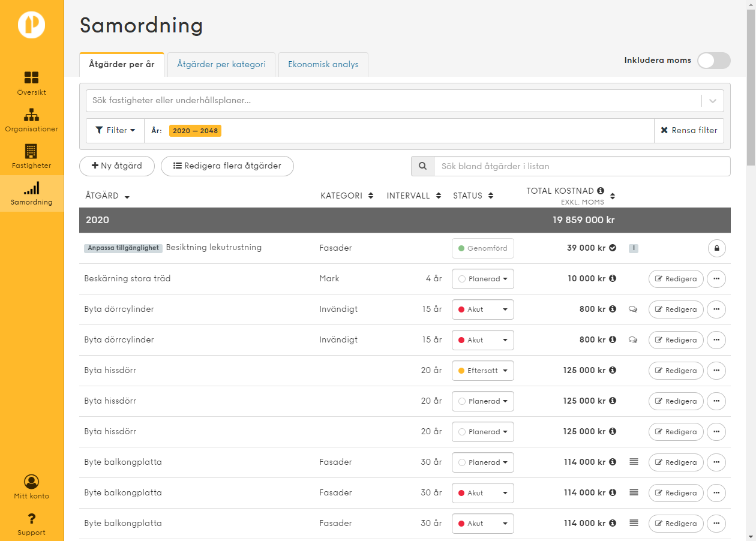This screenshot has width=756, height=541.
Task: Open the Akut status dropdown on the first Byta dörrcylinder row
Action: (483, 309)
